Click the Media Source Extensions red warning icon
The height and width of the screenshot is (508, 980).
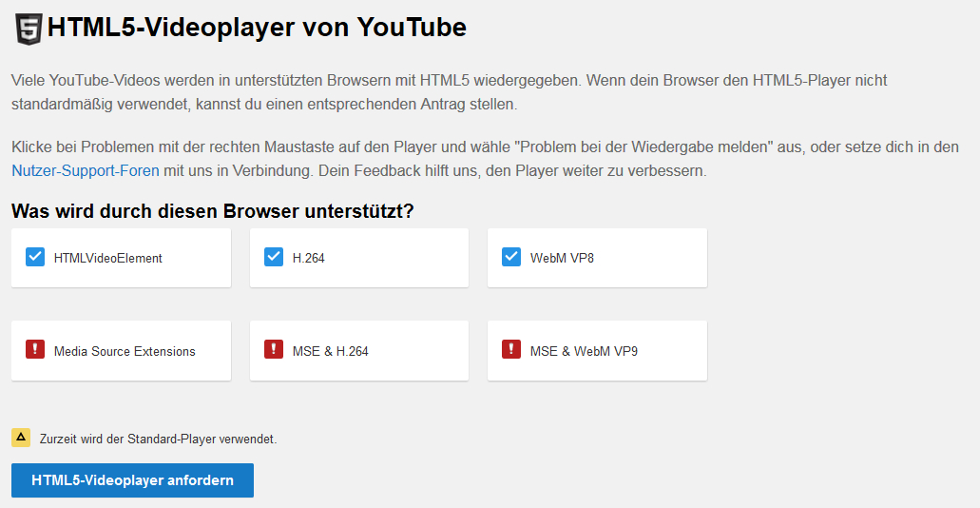[x=35, y=349]
